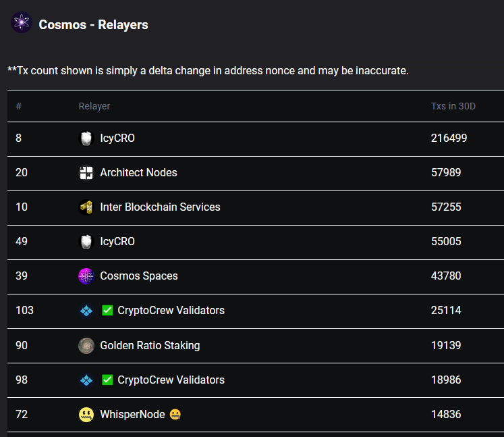Click zipper-mouth emoji after WhisperNode name
Screen dimensions: 504x437
175,415
